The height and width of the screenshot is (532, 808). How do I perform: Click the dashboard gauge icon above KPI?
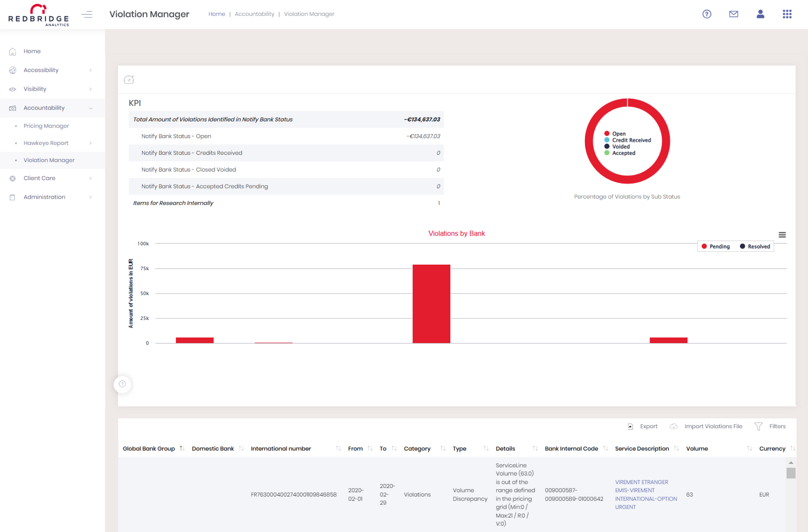(129, 80)
